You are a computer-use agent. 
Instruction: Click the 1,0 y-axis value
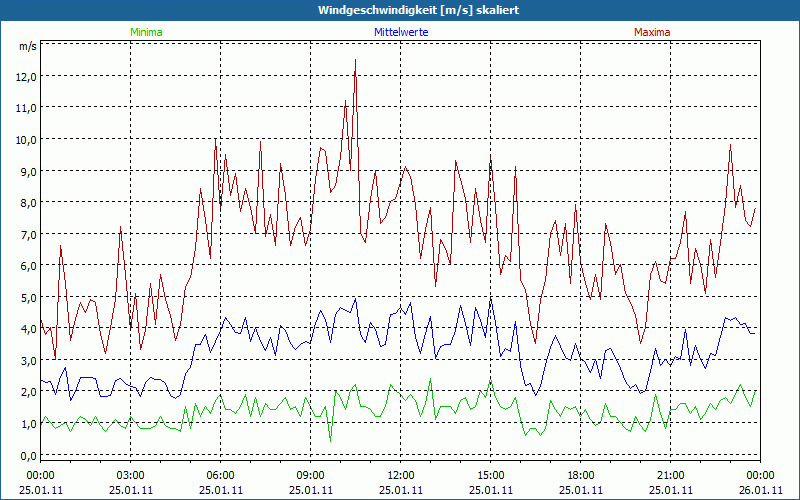point(29,423)
